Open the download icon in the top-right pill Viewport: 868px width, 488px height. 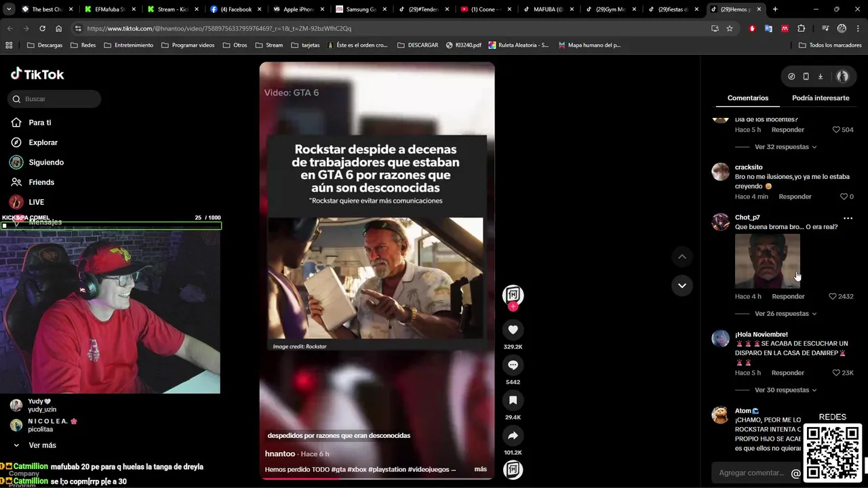pos(820,77)
